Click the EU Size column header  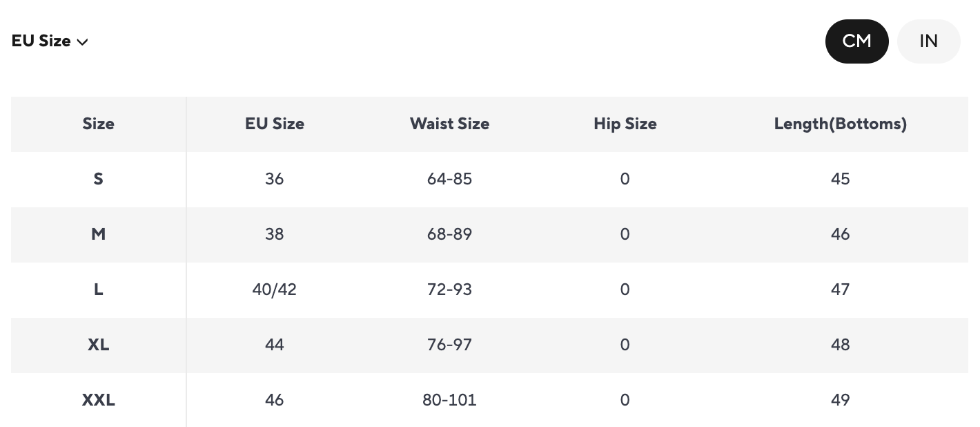point(274,124)
